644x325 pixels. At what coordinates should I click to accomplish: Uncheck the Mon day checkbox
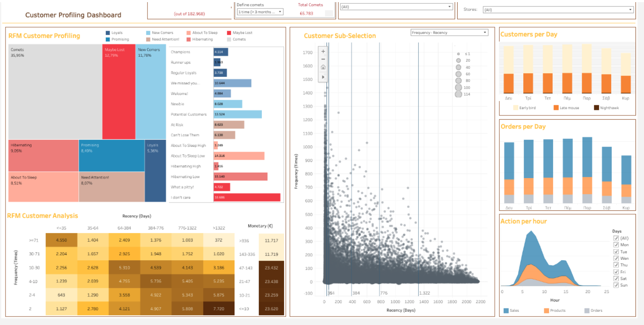tap(615, 245)
